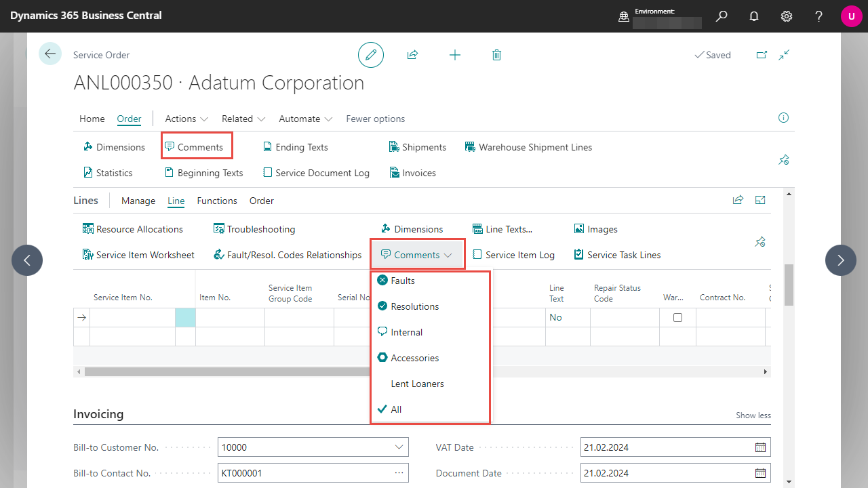This screenshot has height=488, width=868.
Task: Go to next record arrow
Action: 841,260
